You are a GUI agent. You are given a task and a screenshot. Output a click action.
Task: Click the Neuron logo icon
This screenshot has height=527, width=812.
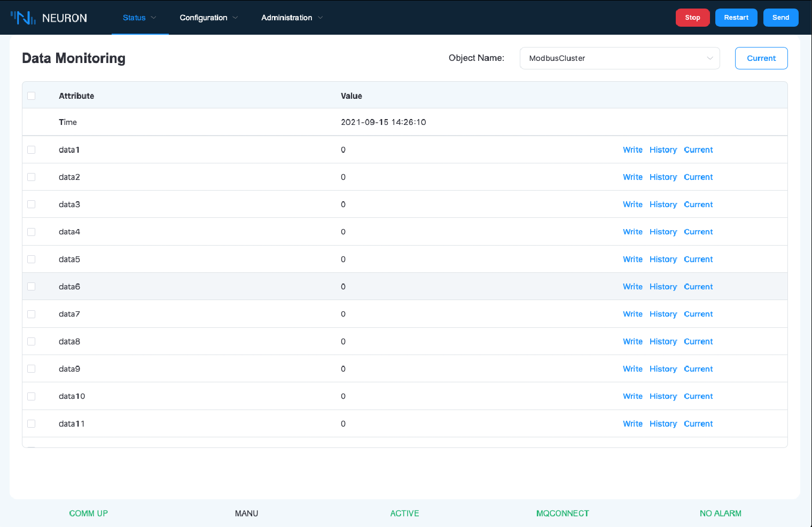pyautogui.click(x=23, y=18)
